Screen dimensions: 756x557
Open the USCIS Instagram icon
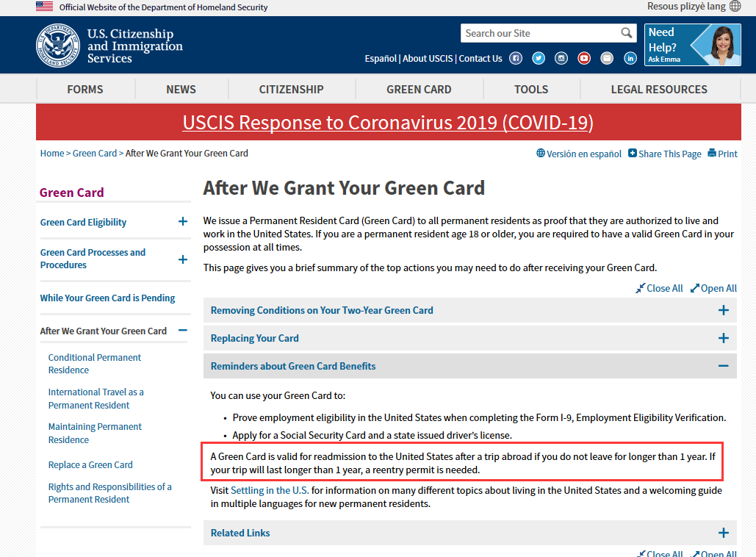pos(561,58)
